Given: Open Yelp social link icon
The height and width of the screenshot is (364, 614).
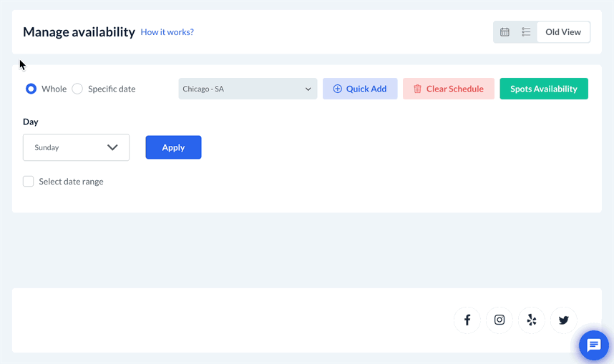Looking at the screenshot, I should (x=532, y=320).
